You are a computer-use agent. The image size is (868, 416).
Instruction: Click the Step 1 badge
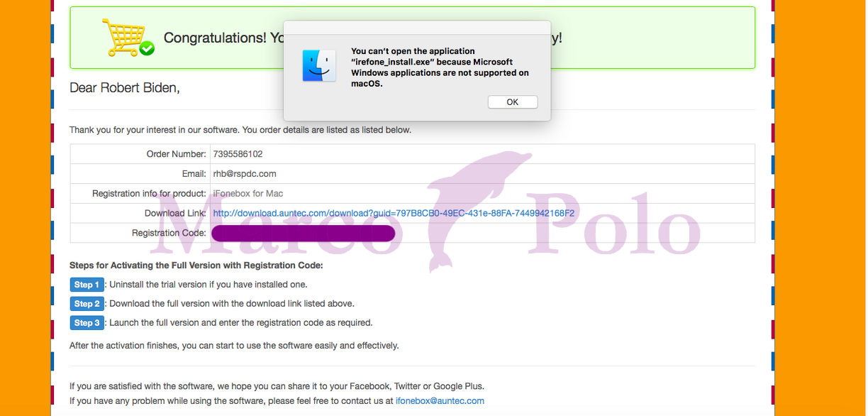(x=87, y=285)
